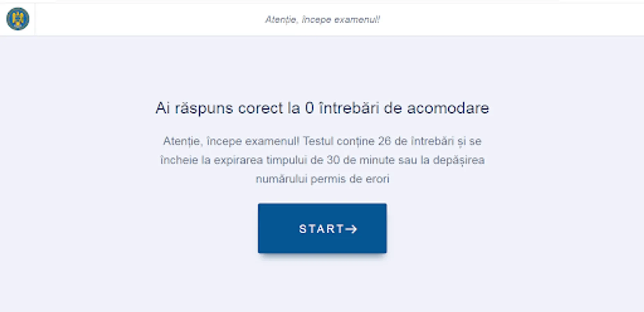Click the number 26 in the exam description
The image size is (644, 312).
(x=384, y=141)
